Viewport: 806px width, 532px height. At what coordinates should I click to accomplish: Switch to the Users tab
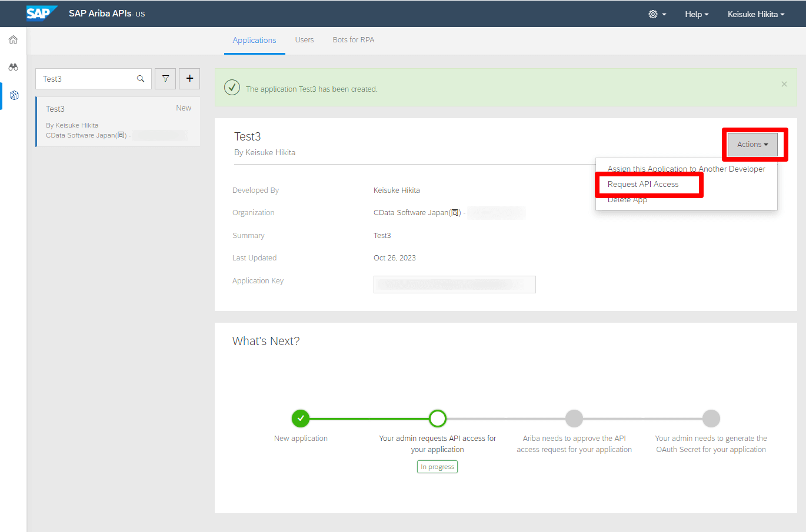pyautogui.click(x=304, y=40)
